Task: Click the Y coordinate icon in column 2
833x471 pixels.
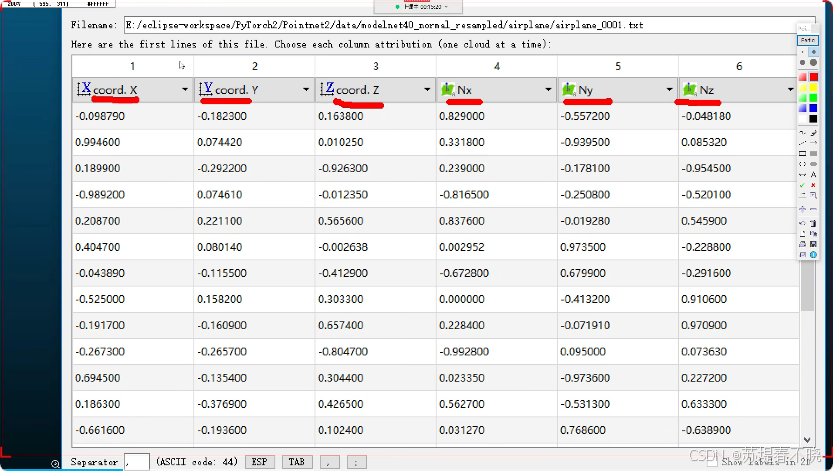Action: pos(206,89)
